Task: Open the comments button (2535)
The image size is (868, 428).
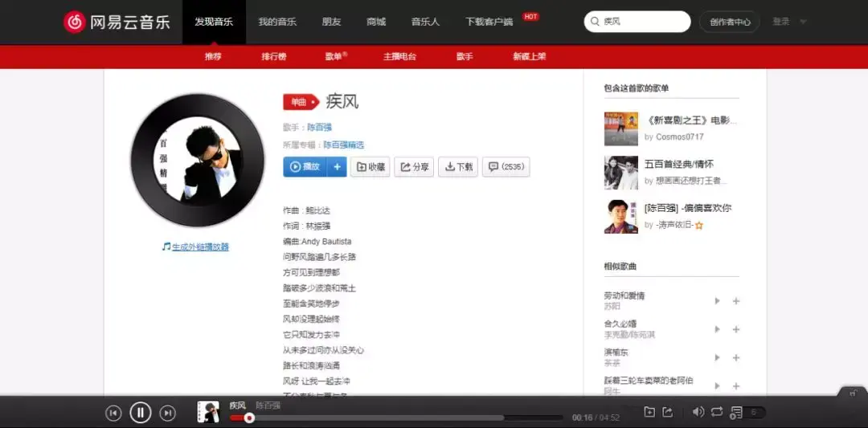Action: [506, 166]
